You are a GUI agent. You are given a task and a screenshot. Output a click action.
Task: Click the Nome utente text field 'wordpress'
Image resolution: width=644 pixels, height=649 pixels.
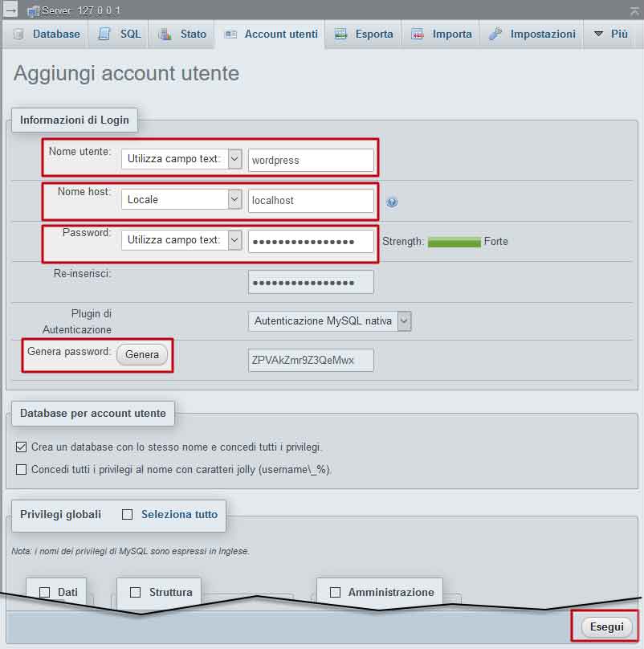click(x=311, y=160)
